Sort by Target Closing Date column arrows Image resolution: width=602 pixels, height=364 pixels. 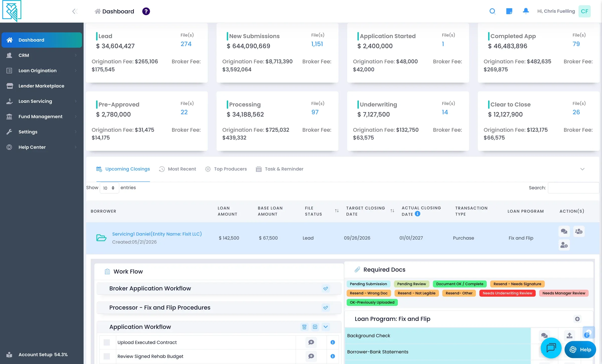(x=392, y=211)
